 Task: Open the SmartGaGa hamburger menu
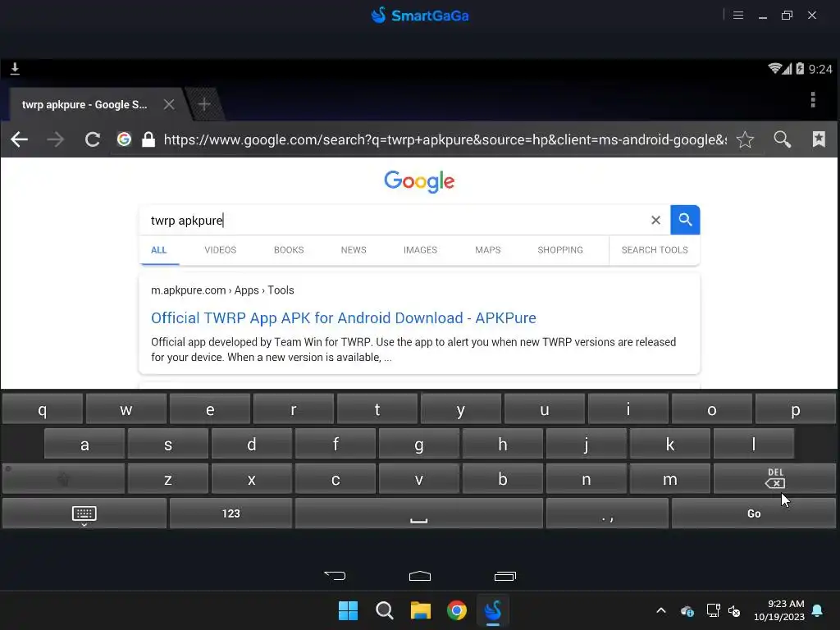point(737,15)
